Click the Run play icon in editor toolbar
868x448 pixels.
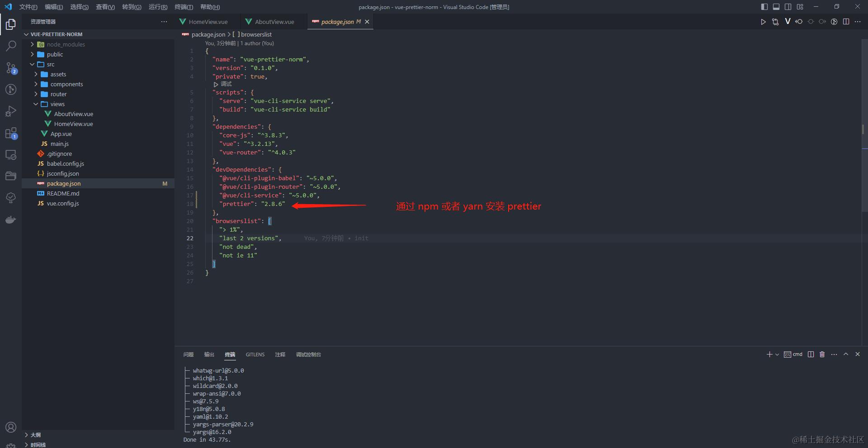click(x=763, y=22)
